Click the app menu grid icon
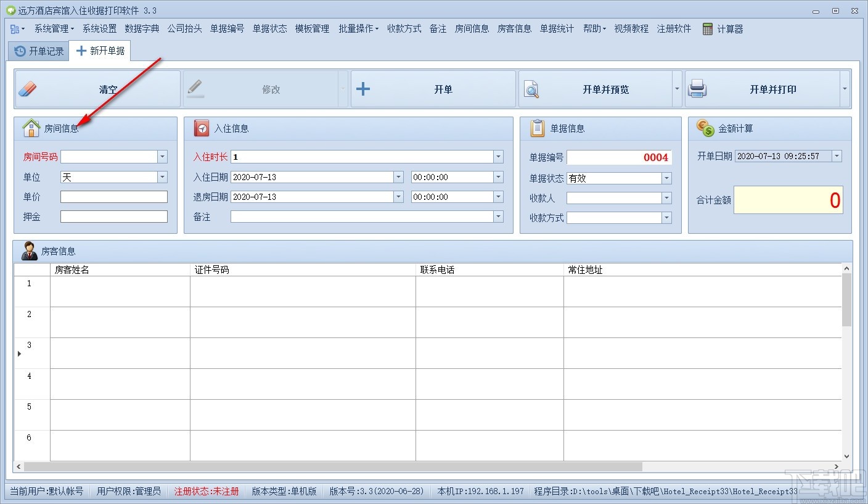The width and height of the screenshot is (868, 504). coord(15,29)
